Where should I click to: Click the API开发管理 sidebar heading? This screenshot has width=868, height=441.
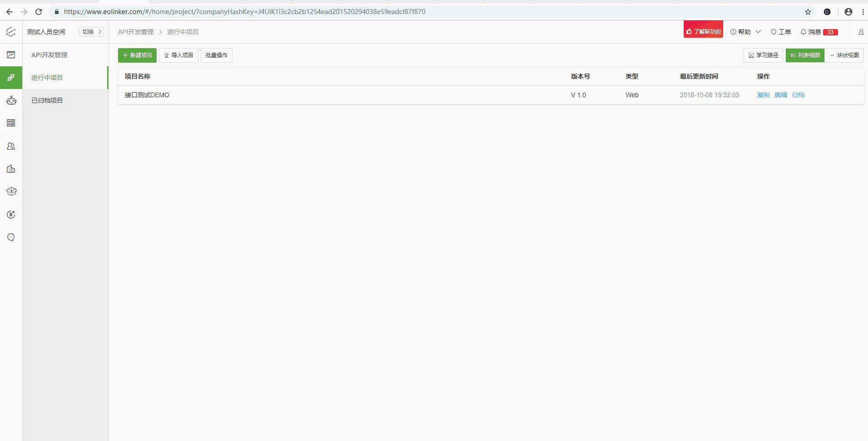point(49,55)
